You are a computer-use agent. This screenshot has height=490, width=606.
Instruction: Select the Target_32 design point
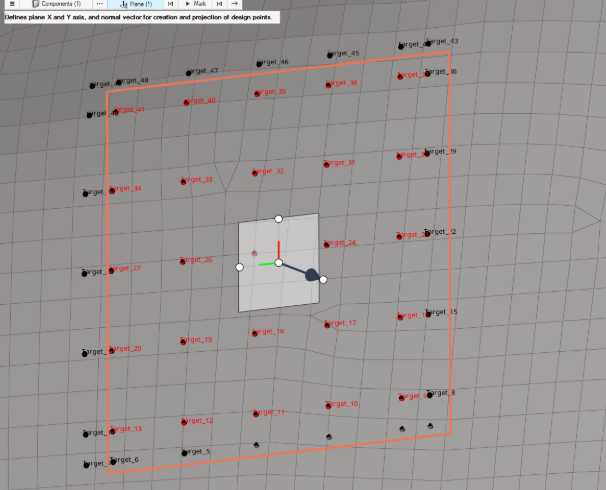pos(255,173)
